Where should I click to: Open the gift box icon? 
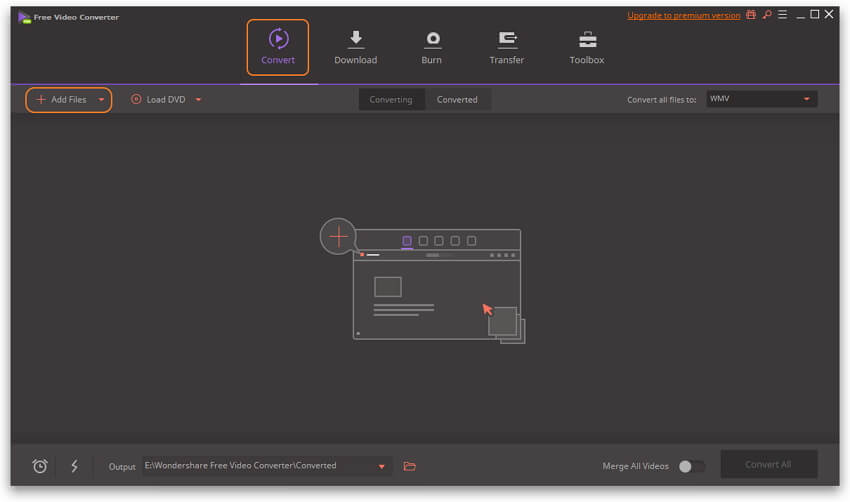pyautogui.click(x=751, y=15)
